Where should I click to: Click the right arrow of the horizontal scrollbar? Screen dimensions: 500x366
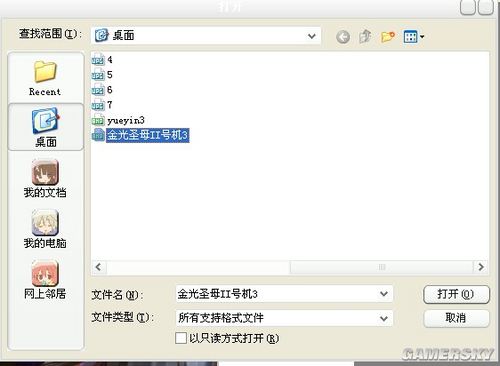pos(481,267)
